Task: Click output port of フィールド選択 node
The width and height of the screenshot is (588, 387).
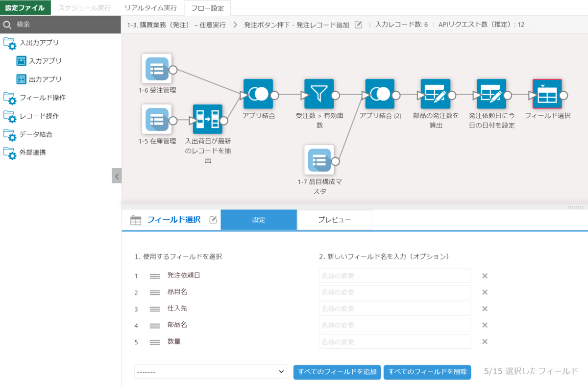Action: click(x=563, y=95)
